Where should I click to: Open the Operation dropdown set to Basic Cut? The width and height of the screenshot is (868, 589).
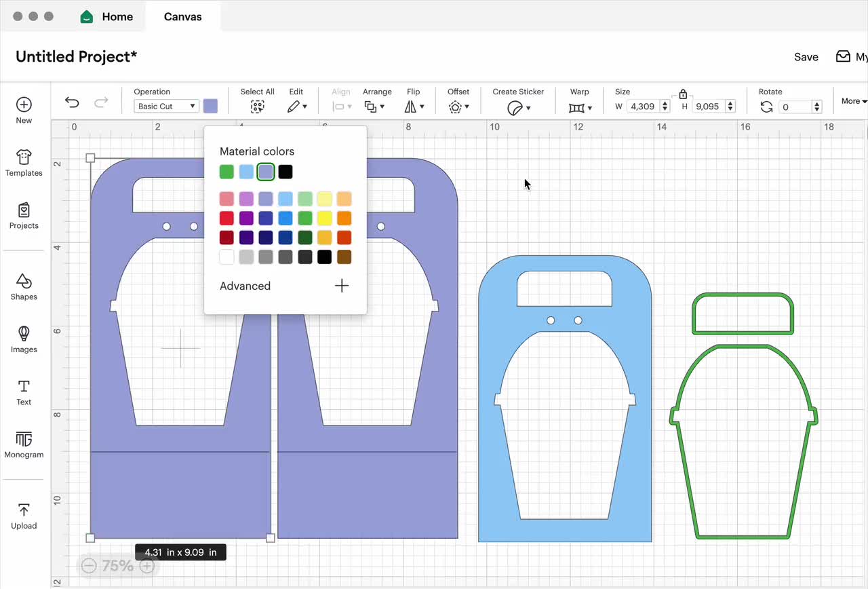point(165,106)
